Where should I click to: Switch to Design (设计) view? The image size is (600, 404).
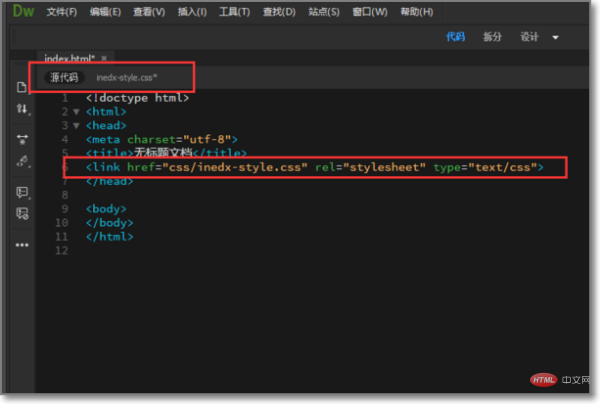(529, 37)
